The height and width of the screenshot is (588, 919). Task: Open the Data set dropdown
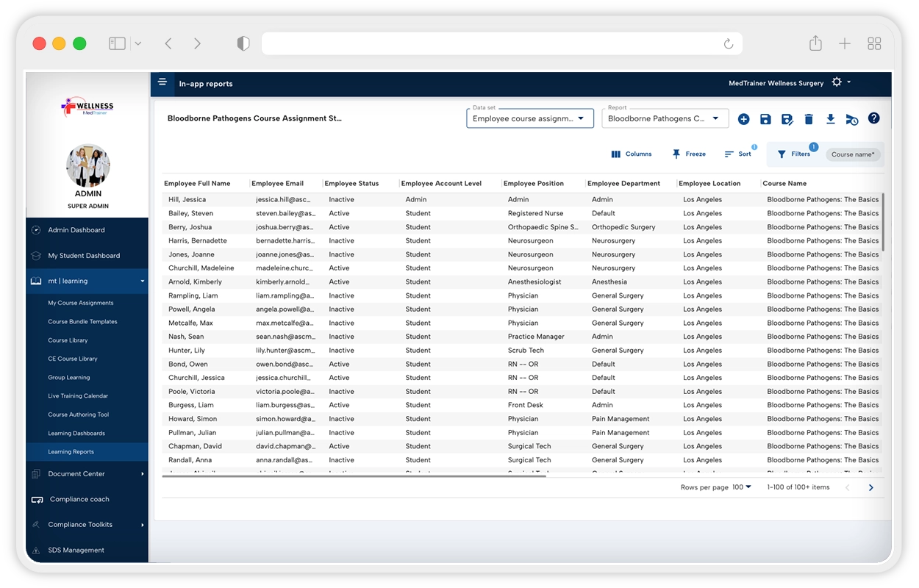pos(529,118)
